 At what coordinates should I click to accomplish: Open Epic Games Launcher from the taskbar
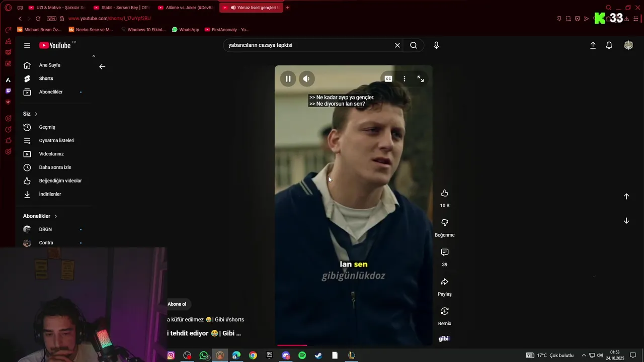coord(269,355)
